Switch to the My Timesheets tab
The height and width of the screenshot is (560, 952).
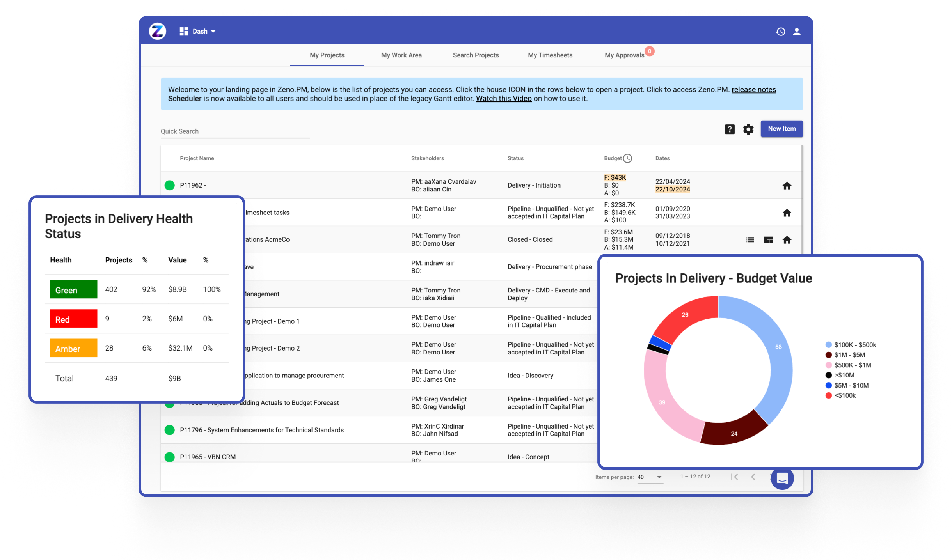tap(550, 55)
